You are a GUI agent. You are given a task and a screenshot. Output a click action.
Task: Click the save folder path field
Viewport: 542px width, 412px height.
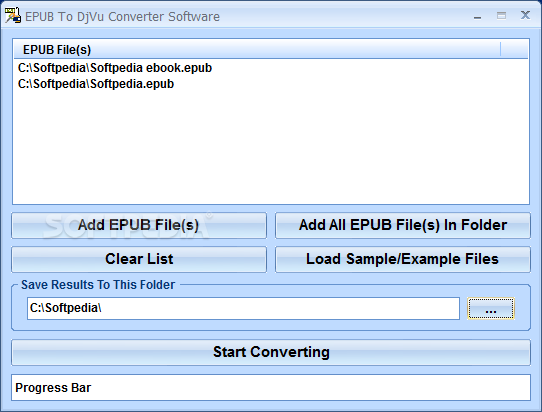coord(243,308)
